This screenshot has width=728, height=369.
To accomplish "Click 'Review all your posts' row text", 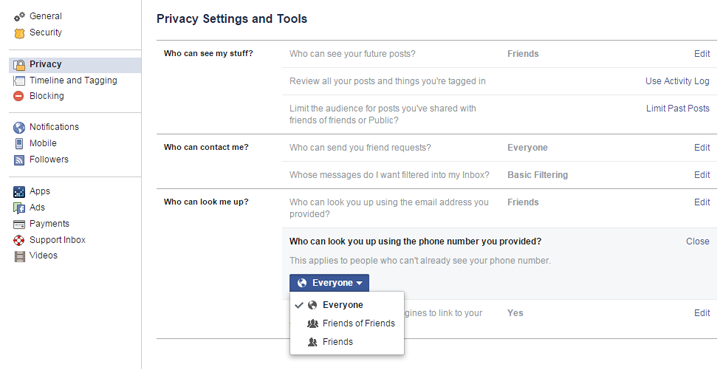I will point(388,81).
